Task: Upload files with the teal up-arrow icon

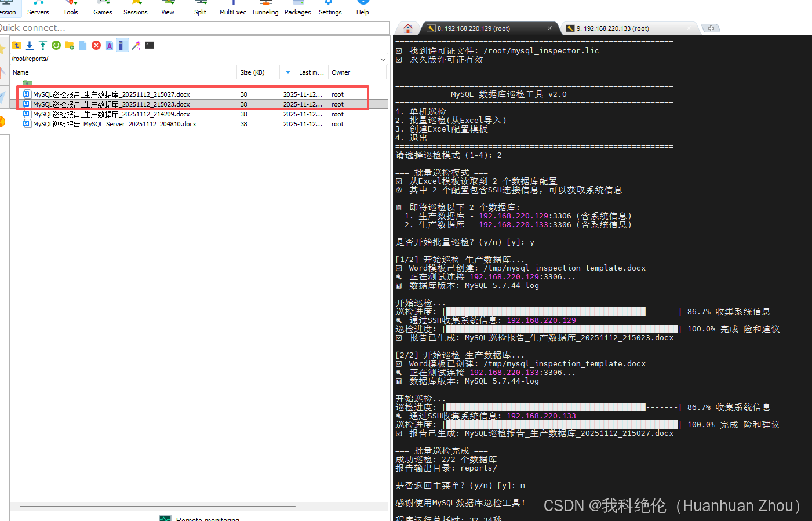Action: tap(43, 45)
